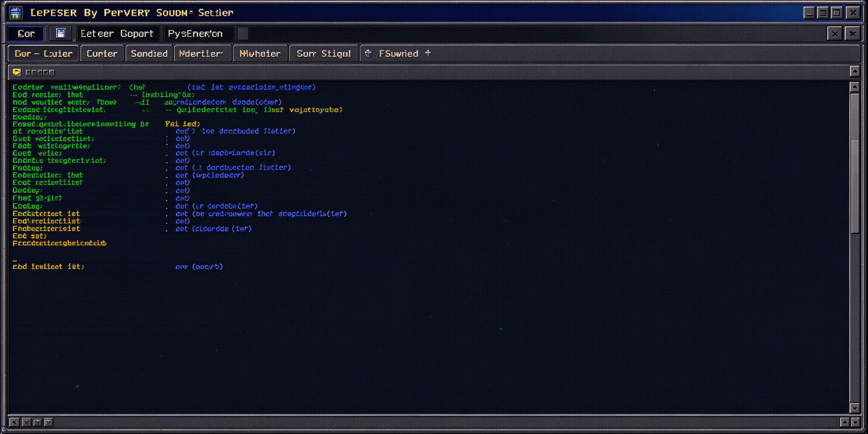Go to the Mweheier tab

[x=260, y=54]
